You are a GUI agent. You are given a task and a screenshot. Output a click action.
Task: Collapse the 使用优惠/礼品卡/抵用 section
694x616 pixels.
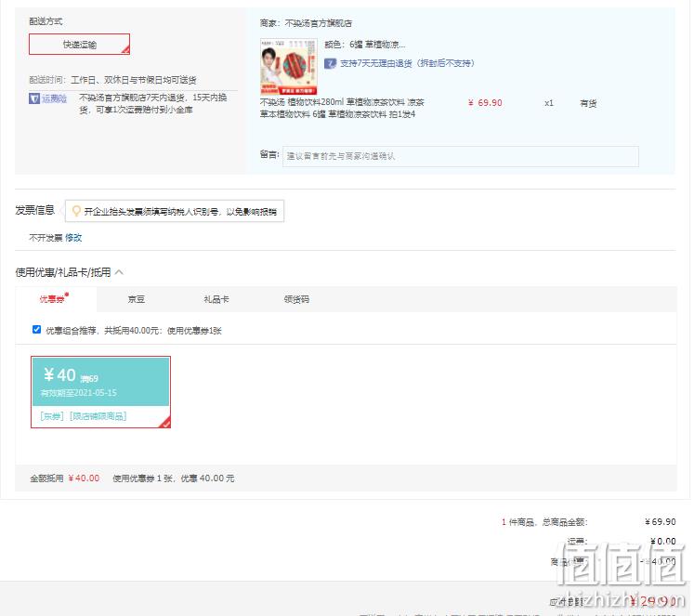(x=119, y=272)
